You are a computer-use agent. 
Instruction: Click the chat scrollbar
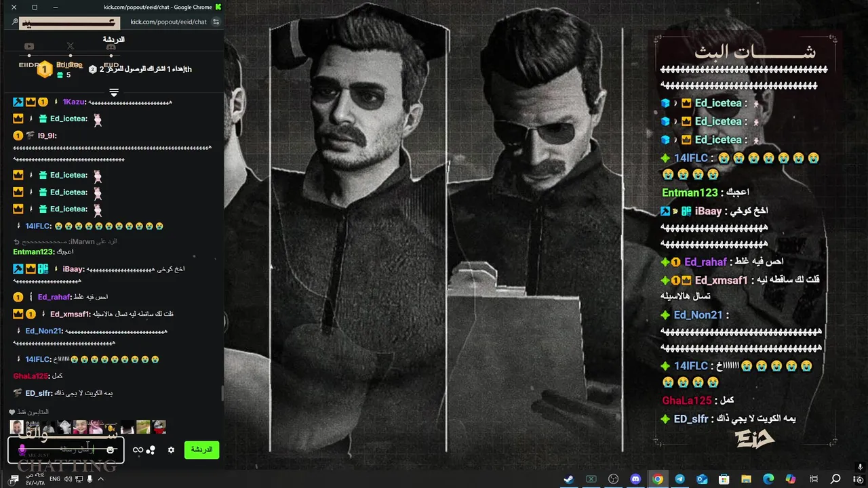coord(222,392)
